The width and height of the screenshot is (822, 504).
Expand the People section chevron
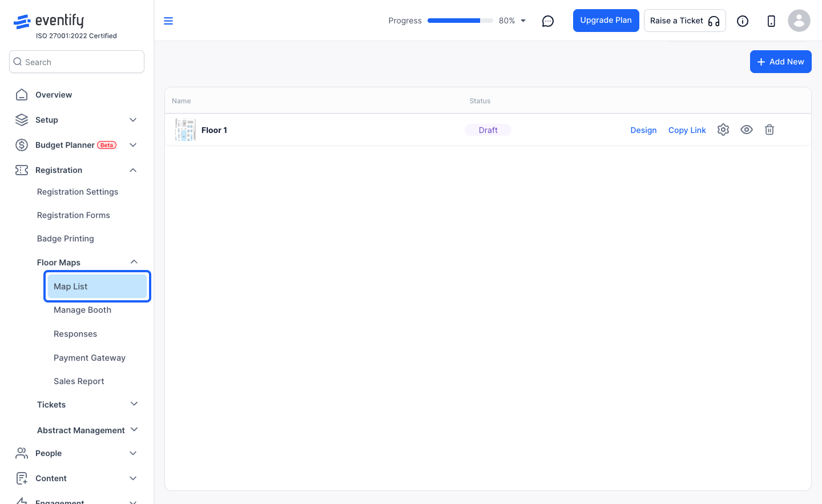click(x=133, y=453)
